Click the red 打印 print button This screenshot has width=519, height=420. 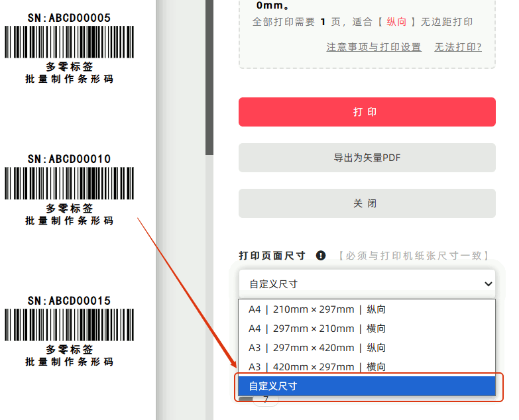(367, 112)
